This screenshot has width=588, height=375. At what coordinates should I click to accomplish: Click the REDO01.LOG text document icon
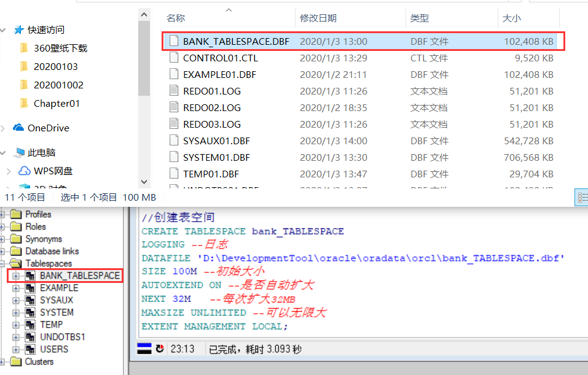(x=174, y=90)
